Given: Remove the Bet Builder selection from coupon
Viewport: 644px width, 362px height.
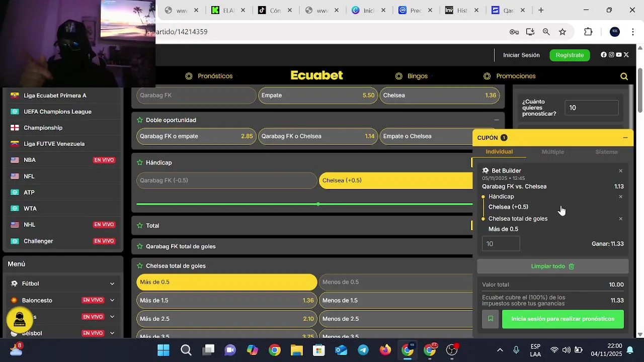Looking at the screenshot, I should point(620,171).
